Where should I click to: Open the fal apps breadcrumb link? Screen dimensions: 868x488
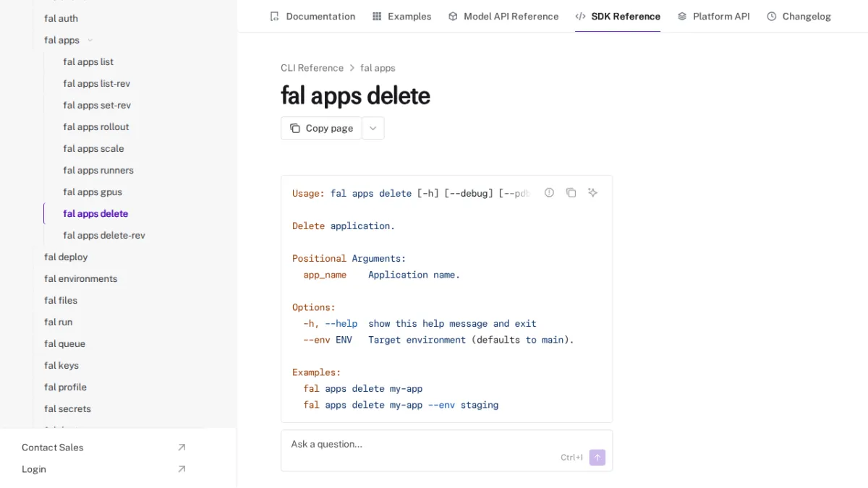378,68
